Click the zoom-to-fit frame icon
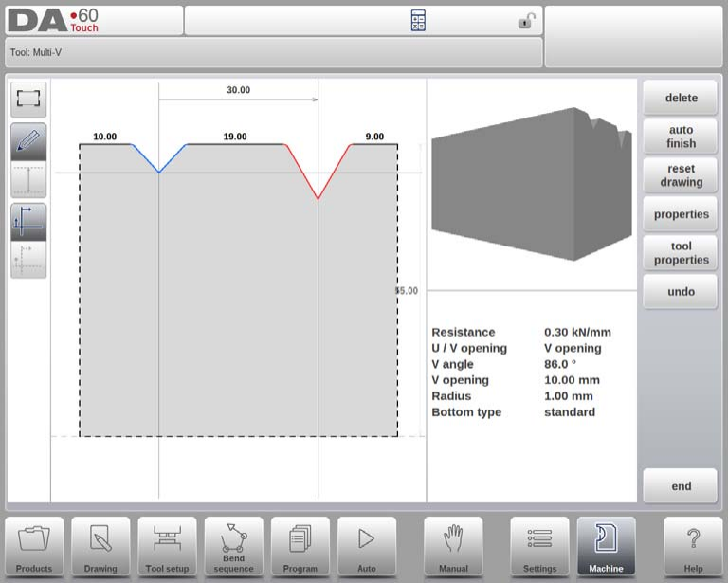 (28, 99)
